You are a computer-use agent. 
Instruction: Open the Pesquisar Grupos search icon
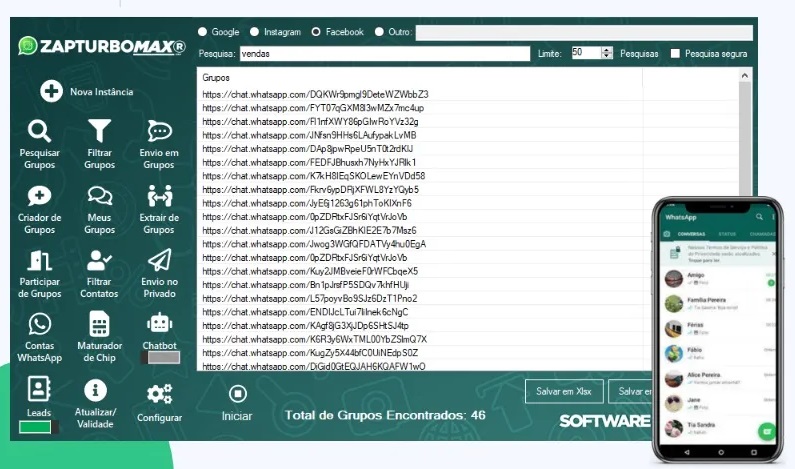point(40,132)
